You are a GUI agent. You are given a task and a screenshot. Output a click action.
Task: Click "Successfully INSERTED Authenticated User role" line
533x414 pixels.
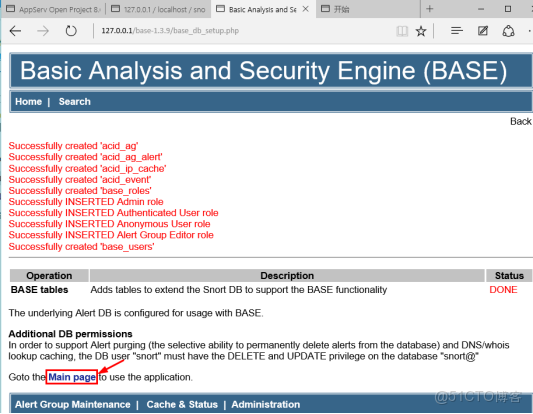[113, 213]
